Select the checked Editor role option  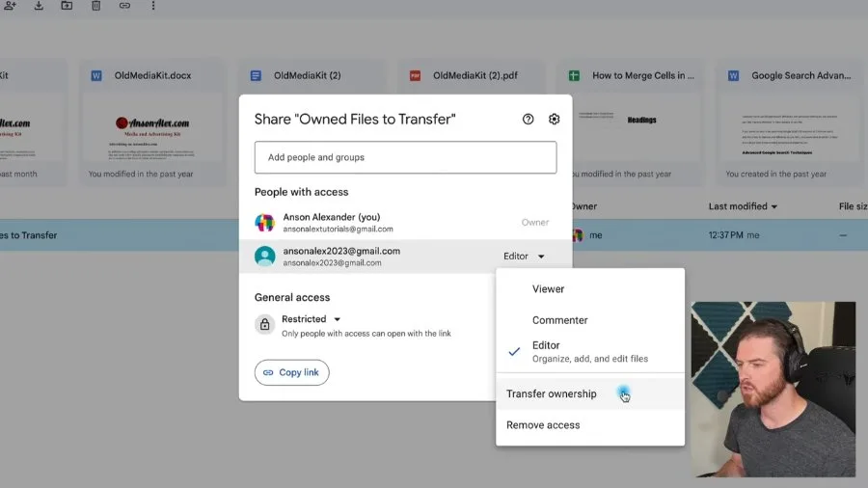[590, 351]
